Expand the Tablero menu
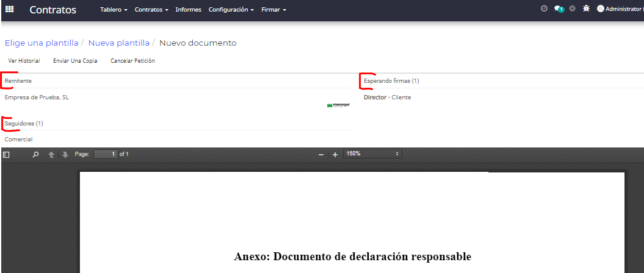 tap(114, 9)
